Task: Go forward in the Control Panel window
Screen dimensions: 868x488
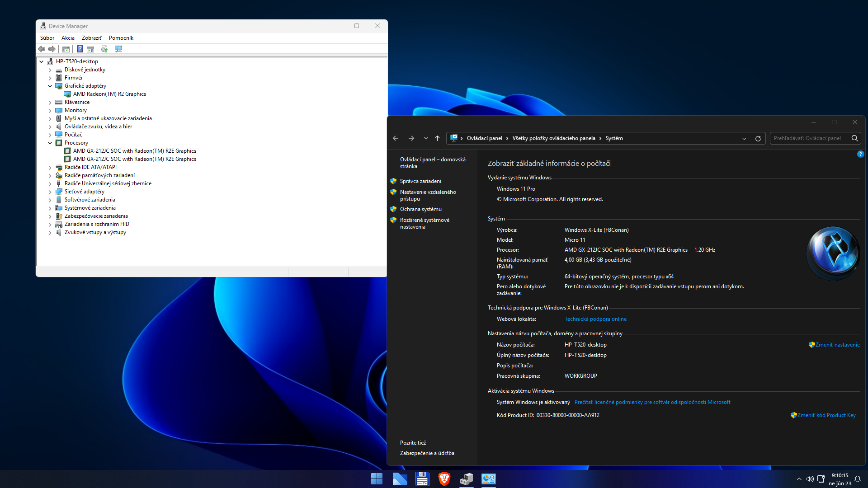Action: (x=411, y=138)
